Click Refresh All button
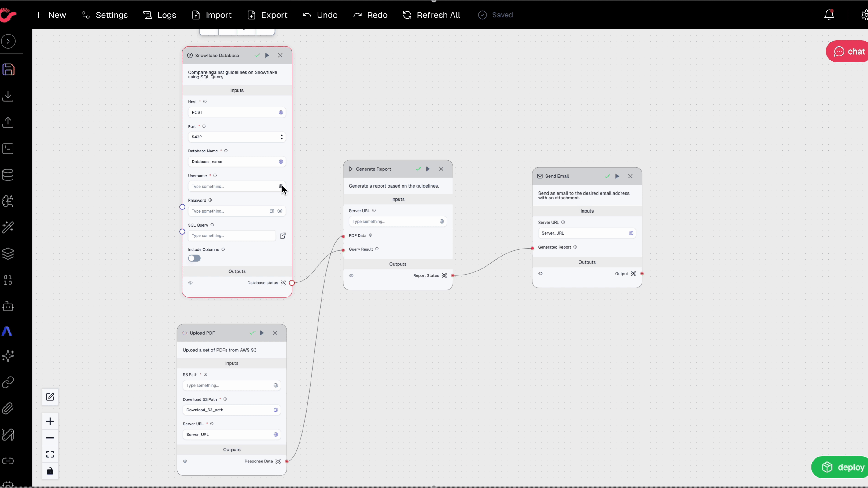This screenshot has width=868, height=488. [x=431, y=15]
